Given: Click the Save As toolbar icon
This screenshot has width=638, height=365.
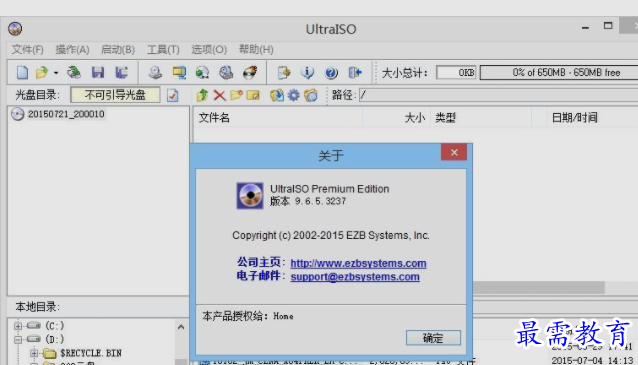Looking at the screenshot, I should click(x=121, y=73).
